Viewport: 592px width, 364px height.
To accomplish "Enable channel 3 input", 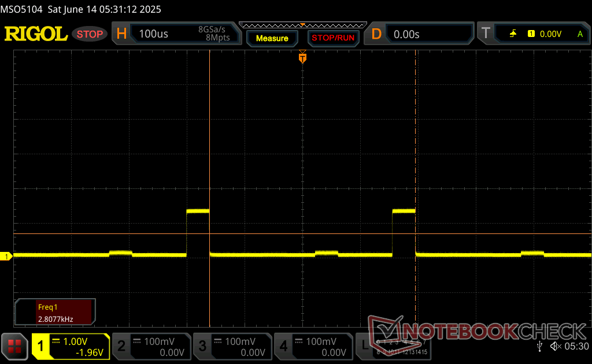I will point(232,346).
